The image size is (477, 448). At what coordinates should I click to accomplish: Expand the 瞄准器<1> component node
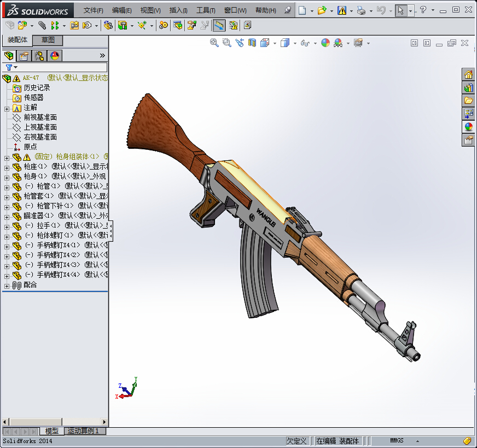tap(7, 217)
